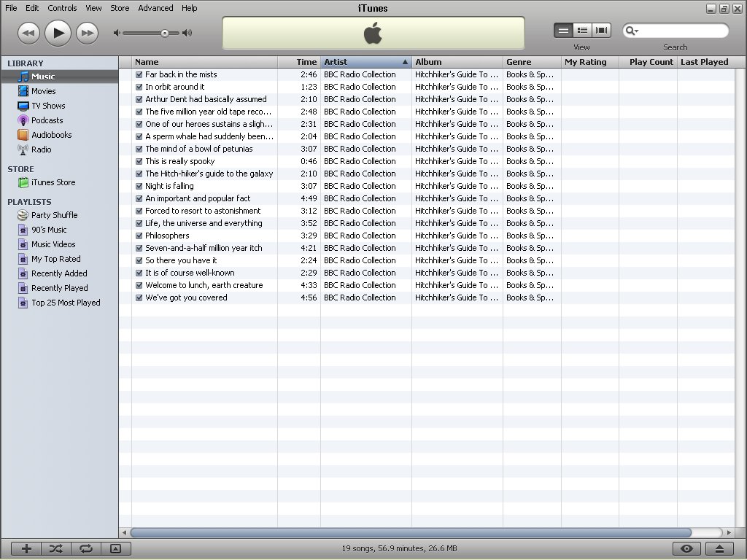
Task: Select track 'Life, the universe and everything'
Action: point(426,223)
